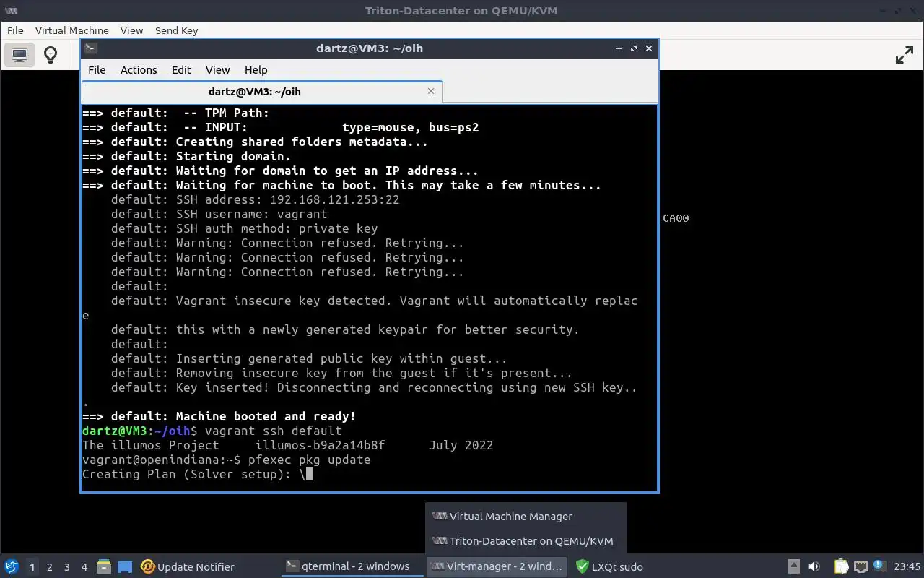Click the 'illumos-b9a2a14b8f' banner text
This screenshot has width=924, height=578.
[x=320, y=445]
